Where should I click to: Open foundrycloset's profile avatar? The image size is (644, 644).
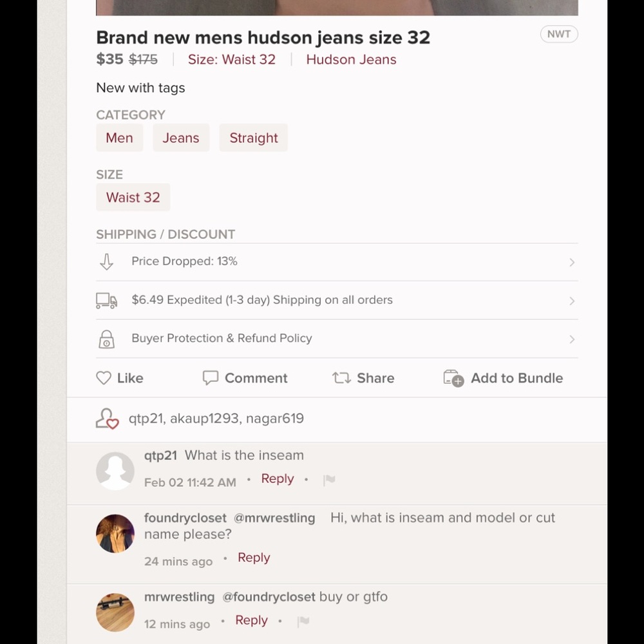point(115,533)
